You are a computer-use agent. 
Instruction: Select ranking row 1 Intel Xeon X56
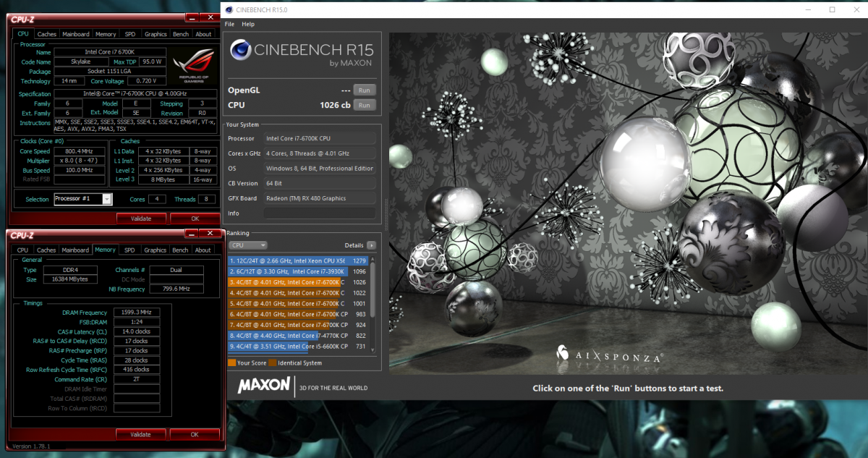(297, 260)
